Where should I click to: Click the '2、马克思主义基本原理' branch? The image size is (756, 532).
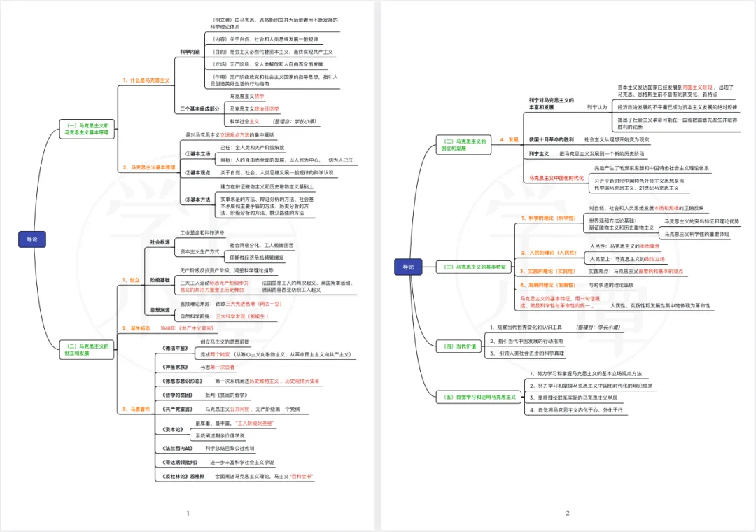click(149, 167)
